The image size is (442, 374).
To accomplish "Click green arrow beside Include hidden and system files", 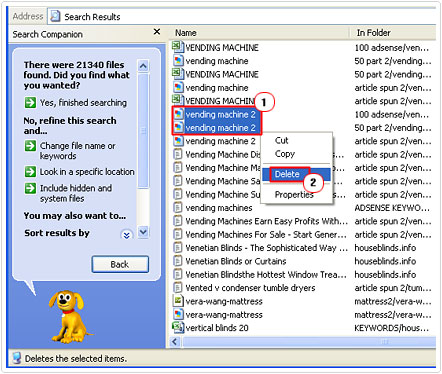I will click(30, 188).
